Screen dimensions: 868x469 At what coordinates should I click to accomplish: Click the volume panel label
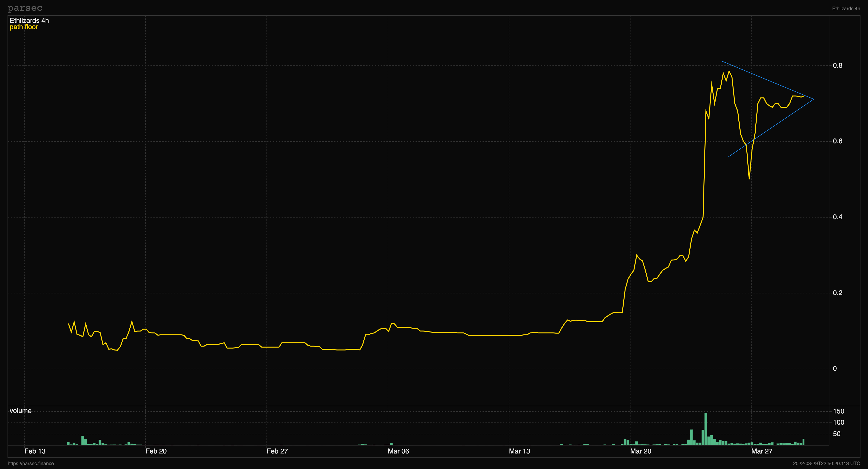20,411
